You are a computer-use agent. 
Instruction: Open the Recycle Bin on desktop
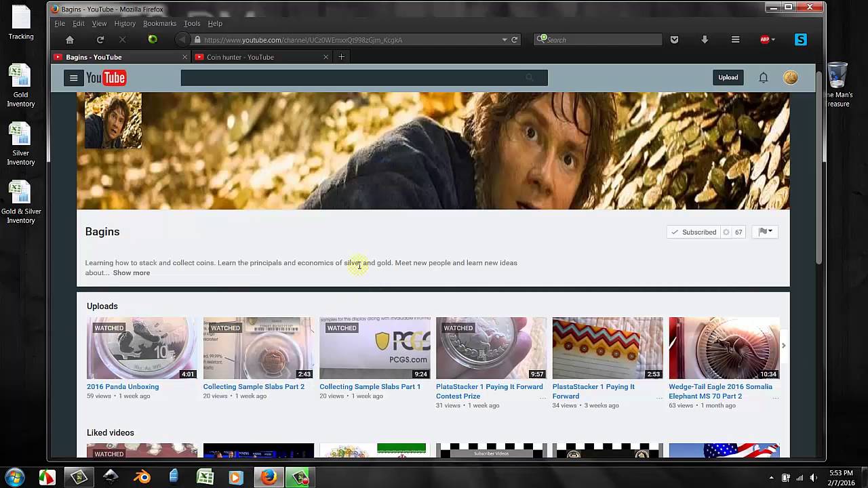(x=838, y=84)
